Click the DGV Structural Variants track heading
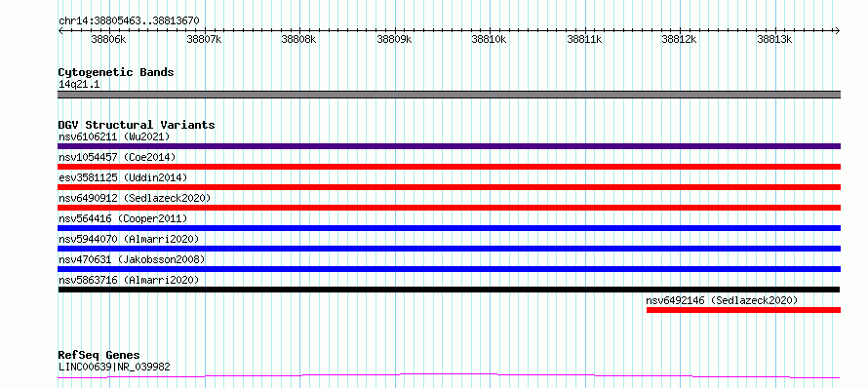The width and height of the screenshot is (868, 388). pos(137,125)
